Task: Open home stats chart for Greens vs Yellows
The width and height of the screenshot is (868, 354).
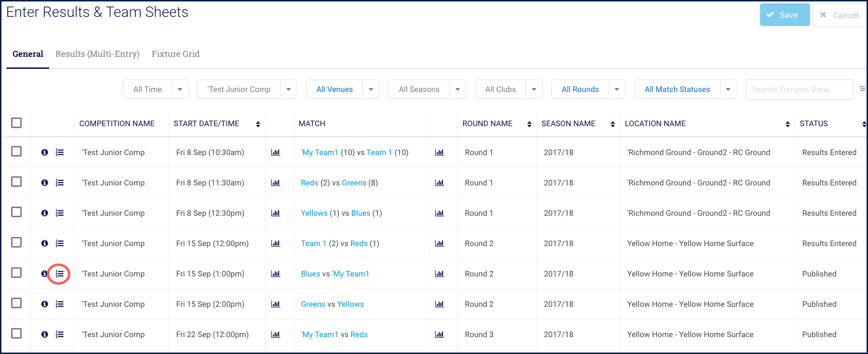Action: pyautogui.click(x=276, y=304)
